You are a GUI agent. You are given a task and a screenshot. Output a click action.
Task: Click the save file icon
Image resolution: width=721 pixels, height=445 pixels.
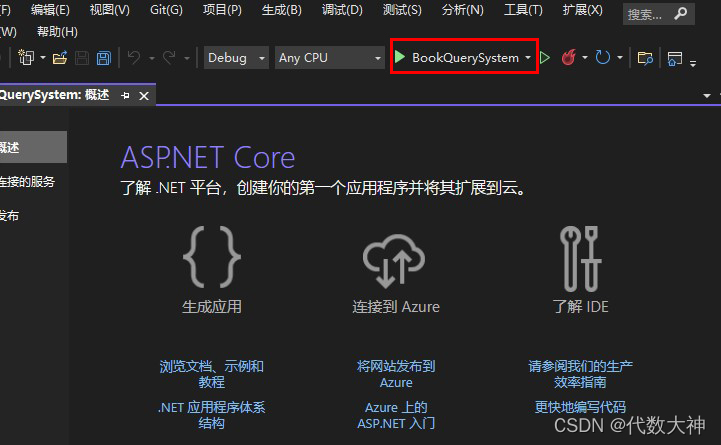pos(82,58)
